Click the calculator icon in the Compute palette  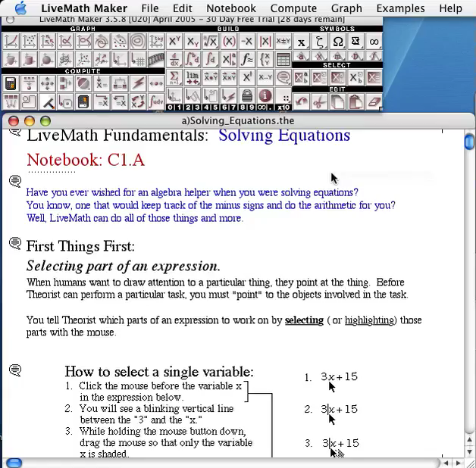(x=11, y=83)
